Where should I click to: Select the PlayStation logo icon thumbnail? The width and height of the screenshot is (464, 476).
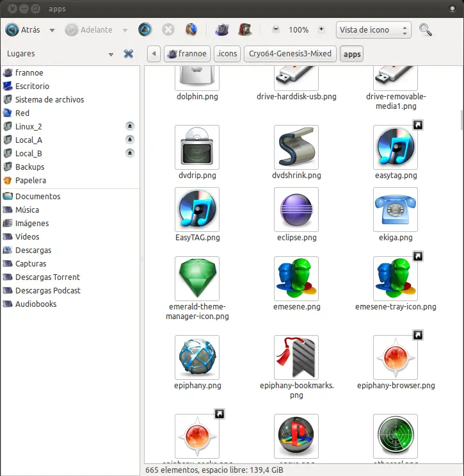(296, 436)
